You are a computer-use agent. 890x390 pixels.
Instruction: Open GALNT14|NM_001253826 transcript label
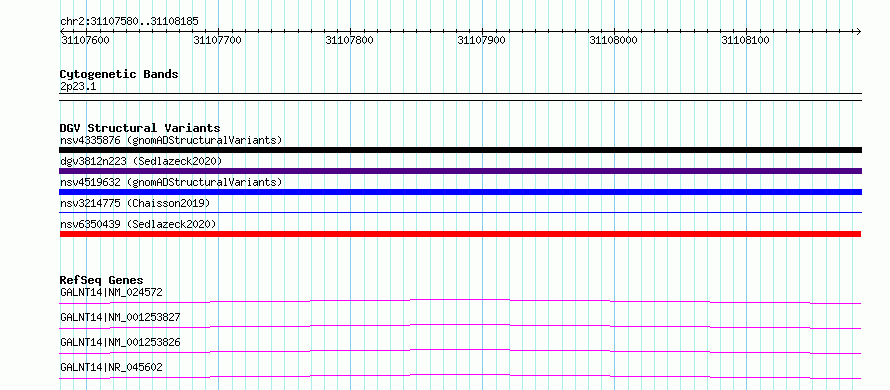[x=120, y=342]
